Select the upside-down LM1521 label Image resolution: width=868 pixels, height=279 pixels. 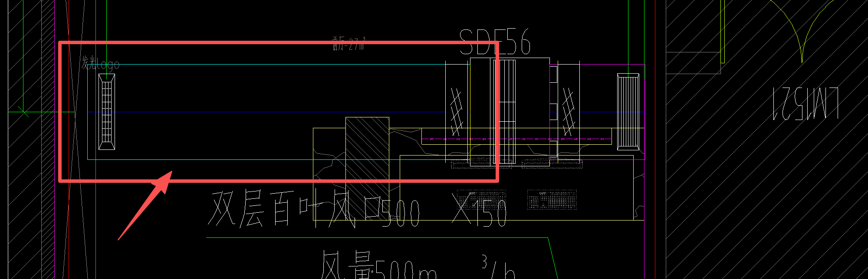pos(806,104)
